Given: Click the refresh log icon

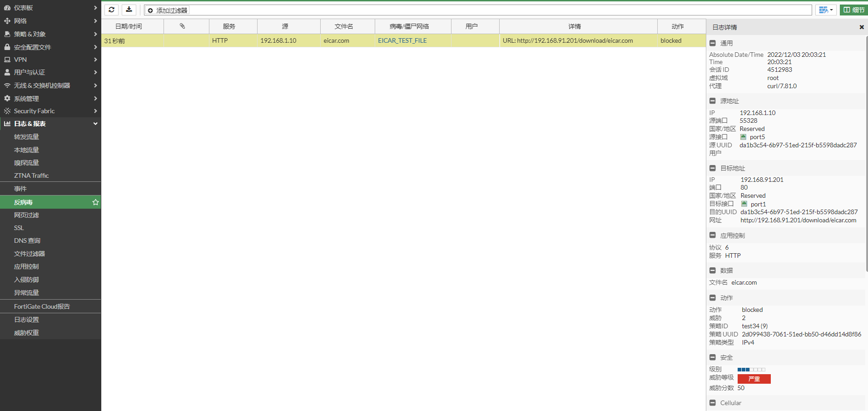Looking at the screenshot, I should [x=111, y=10].
